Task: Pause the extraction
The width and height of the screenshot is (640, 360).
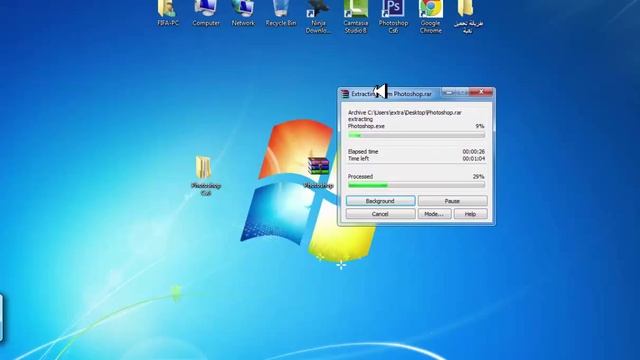Action: (x=452, y=201)
